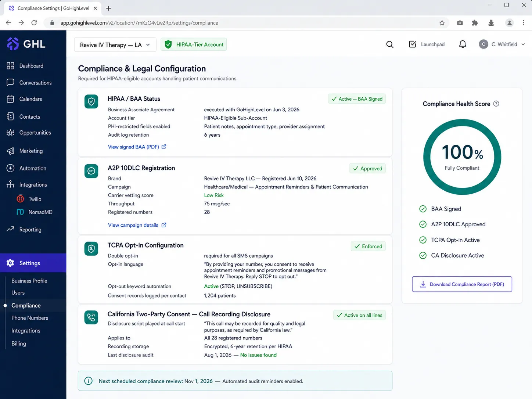This screenshot has width=532, height=399.
Task: Click the browser extensions puzzle icon
Action: coord(475,23)
